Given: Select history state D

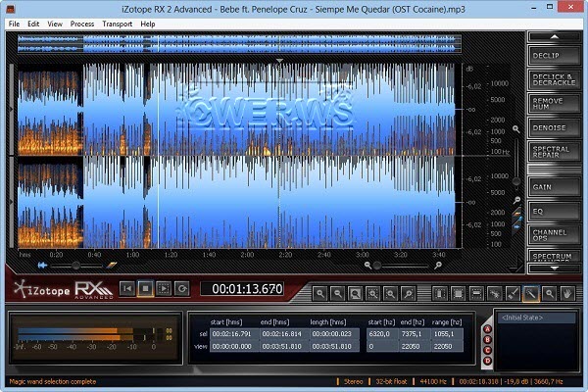Looking at the screenshot, I should [487, 361].
